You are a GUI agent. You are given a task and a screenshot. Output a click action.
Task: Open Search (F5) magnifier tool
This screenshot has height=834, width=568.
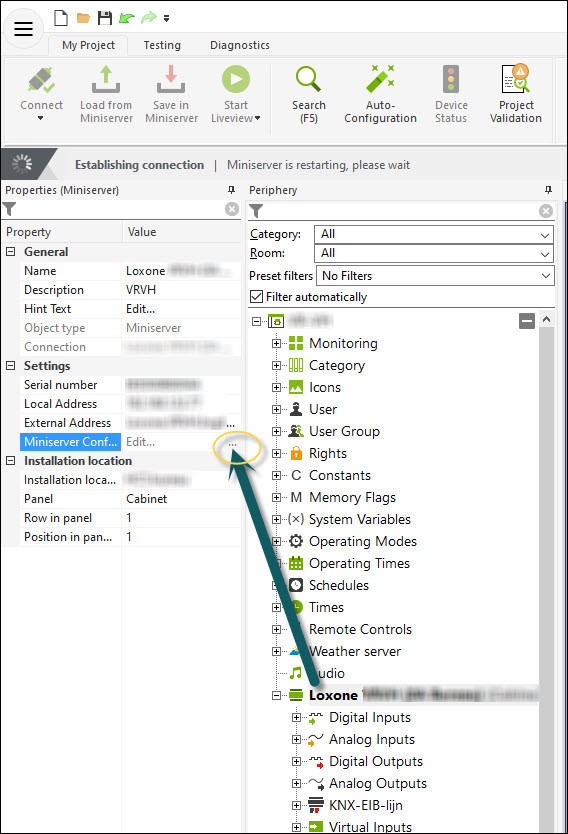point(308,80)
